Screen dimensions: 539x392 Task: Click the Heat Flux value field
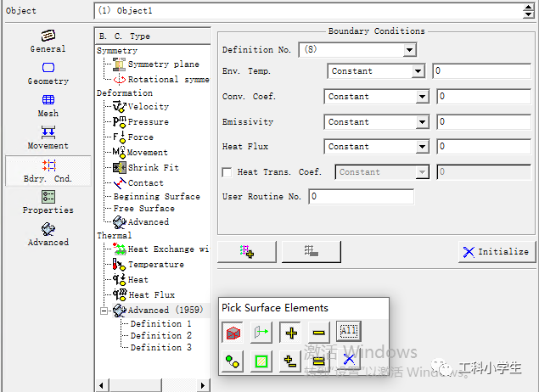[x=484, y=147]
